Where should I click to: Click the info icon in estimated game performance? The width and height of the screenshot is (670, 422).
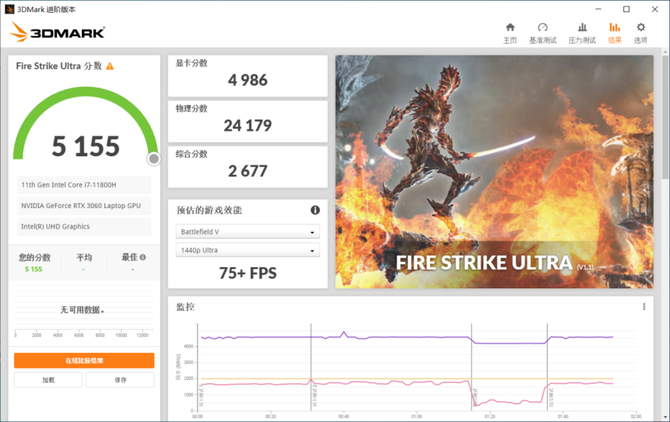click(315, 210)
